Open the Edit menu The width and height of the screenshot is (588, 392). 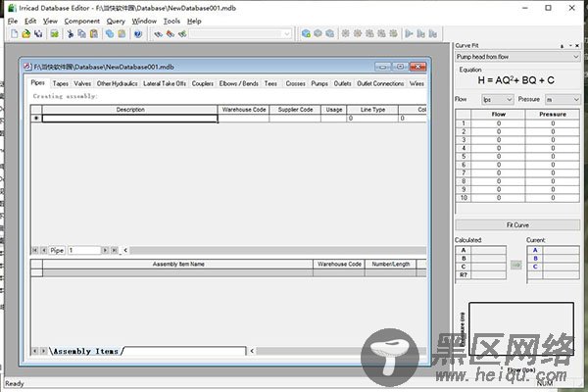tap(30, 22)
